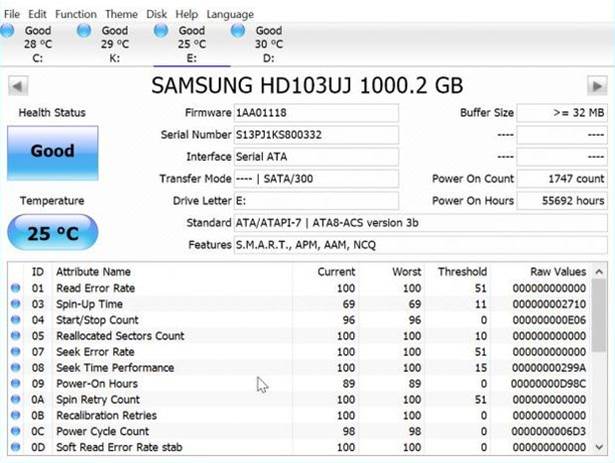Click status orb for Power-On Hours
615x463 pixels.
(16, 383)
